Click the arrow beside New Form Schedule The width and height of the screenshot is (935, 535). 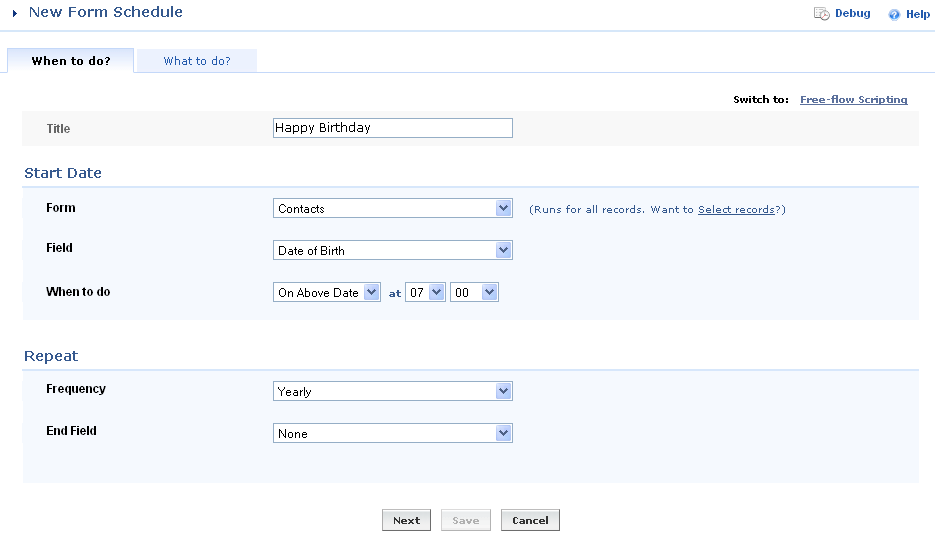tap(14, 14)
